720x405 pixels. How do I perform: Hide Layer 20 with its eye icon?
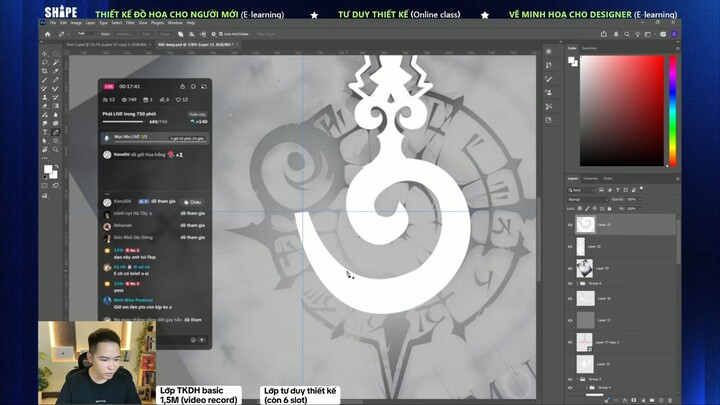(570, 247)
